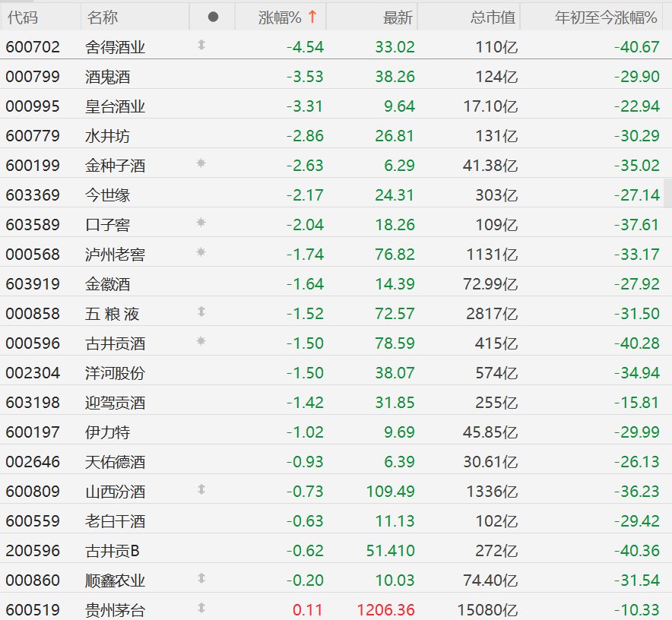Open the 金徽酒 stock name
Screen dimensions: 672x620
[107, 283]
